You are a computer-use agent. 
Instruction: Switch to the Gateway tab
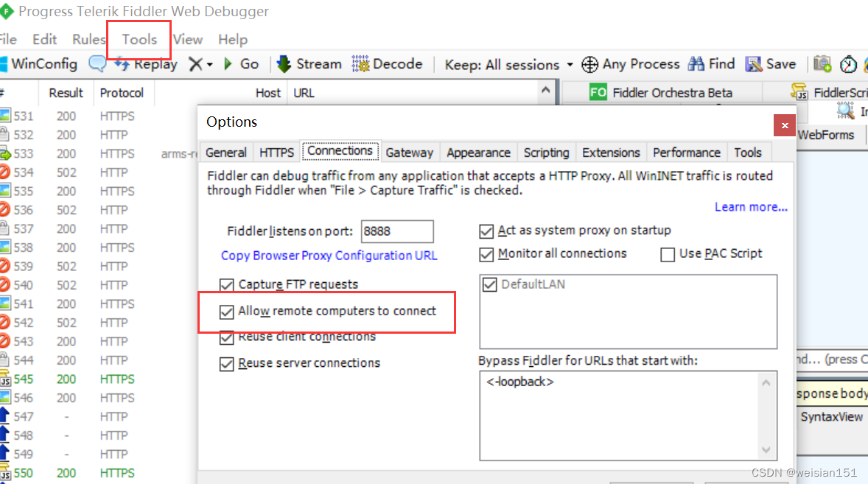point(410,152)
